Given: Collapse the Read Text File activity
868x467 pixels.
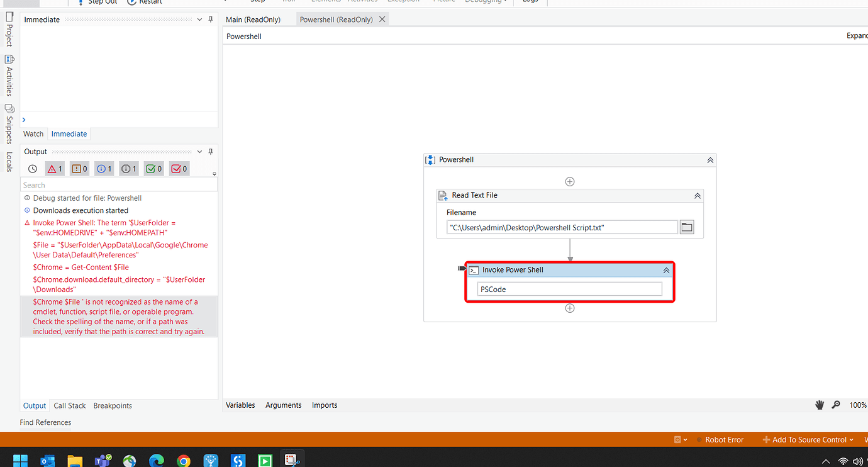Looking at the screenshot, I should 697,195.
